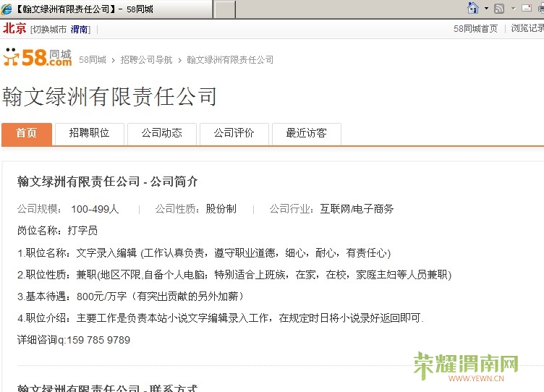Click the 100-499人 company size value

click(95, 209)
